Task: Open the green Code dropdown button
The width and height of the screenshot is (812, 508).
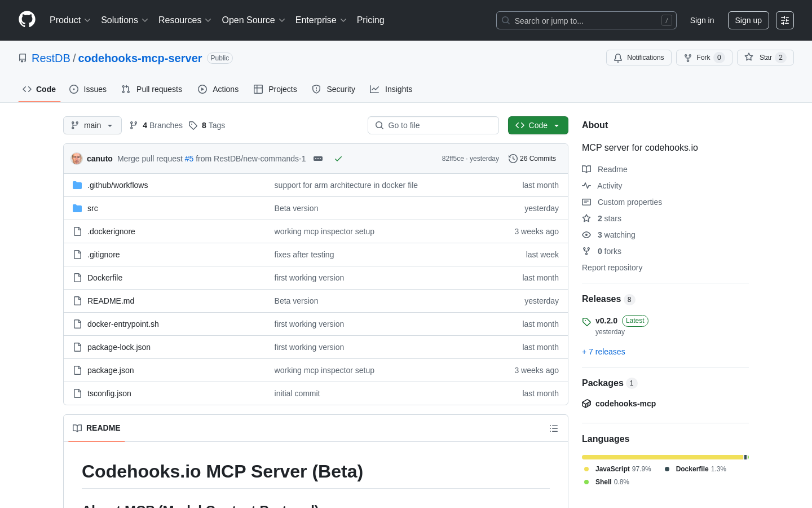Action: pos(538,125)
